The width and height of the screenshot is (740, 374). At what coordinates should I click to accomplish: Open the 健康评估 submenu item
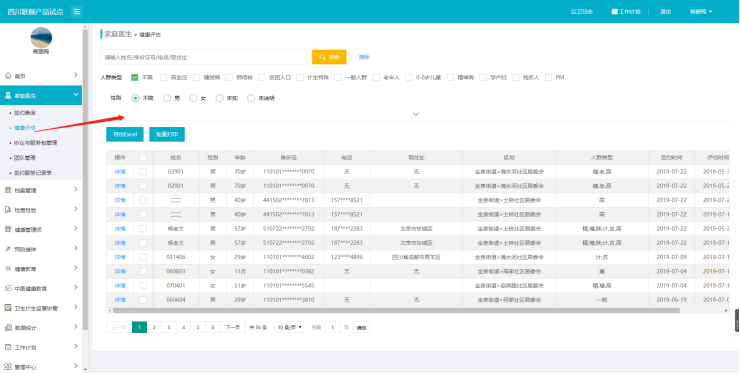coord(25,128)
